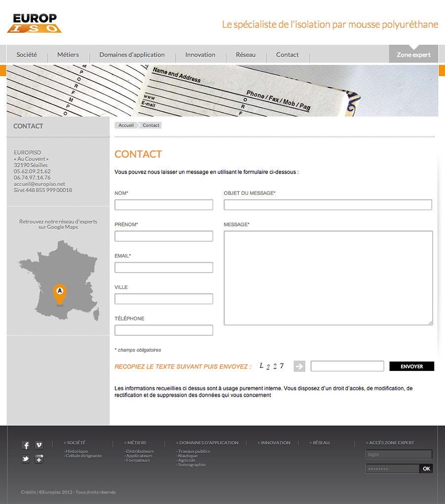
Task: Click into the MESSAGE text area
Action: pyautogui.click(x=328, y=277)
